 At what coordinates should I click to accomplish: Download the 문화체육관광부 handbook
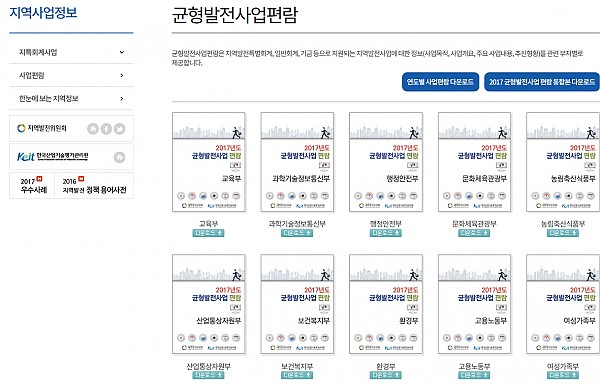pos(474,233)
